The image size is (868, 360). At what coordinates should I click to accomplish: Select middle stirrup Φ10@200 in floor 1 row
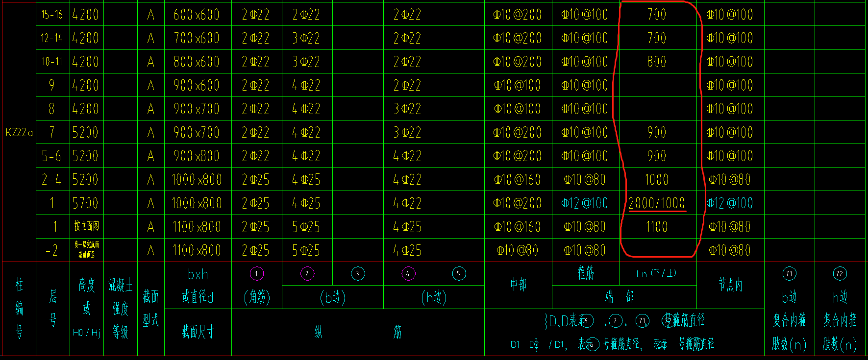(518, 203)
